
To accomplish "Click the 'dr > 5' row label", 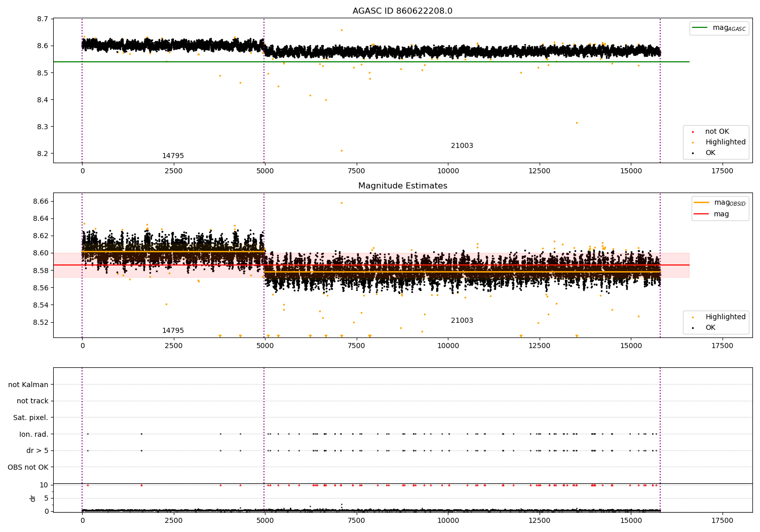I will 37,450.
